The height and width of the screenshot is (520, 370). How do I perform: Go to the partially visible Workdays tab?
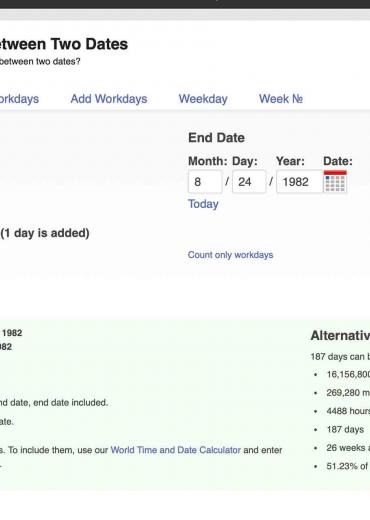pyautogui.click(x=19, y=99)
